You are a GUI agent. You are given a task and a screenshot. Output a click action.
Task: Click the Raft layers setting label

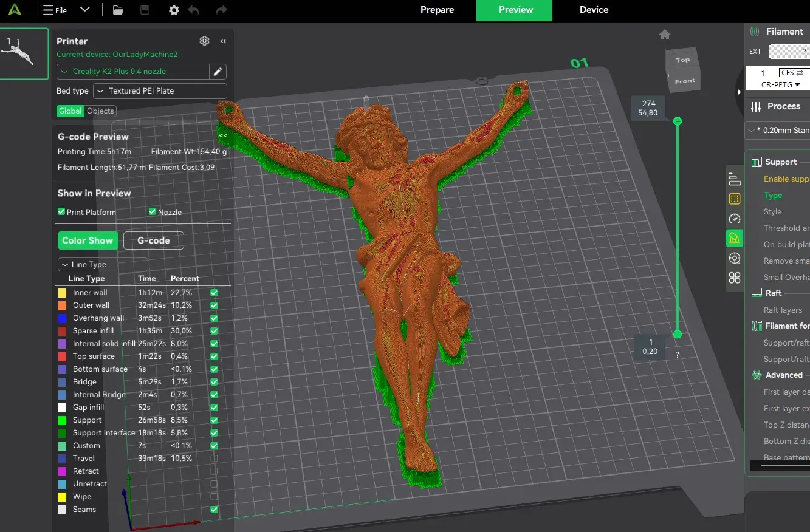[783, 310]
